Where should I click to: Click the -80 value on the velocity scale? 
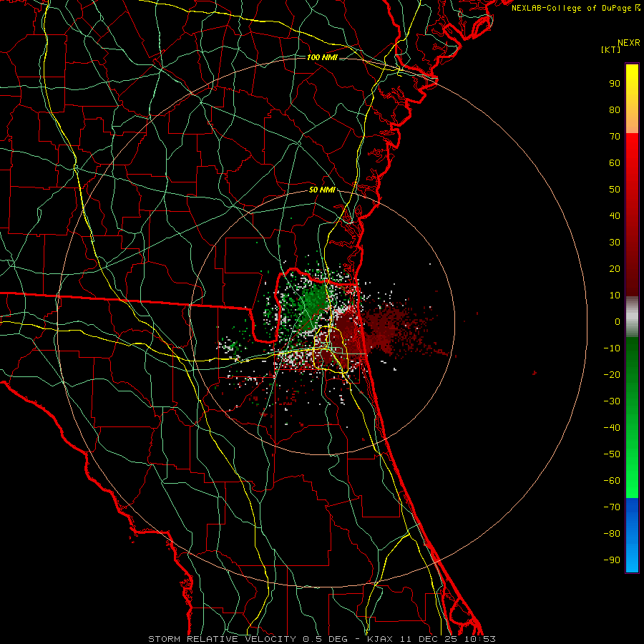pyautogui.click(x=612, y=534)
